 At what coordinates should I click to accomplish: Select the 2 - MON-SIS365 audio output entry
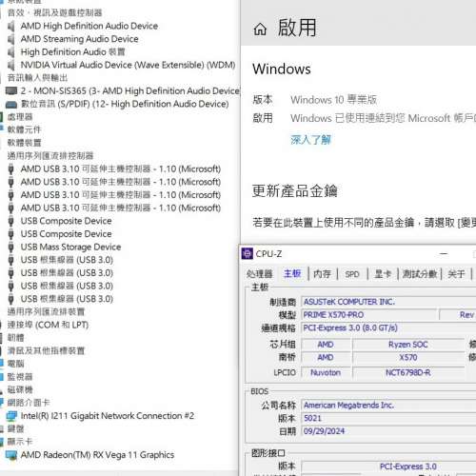(x=130, y=91)
